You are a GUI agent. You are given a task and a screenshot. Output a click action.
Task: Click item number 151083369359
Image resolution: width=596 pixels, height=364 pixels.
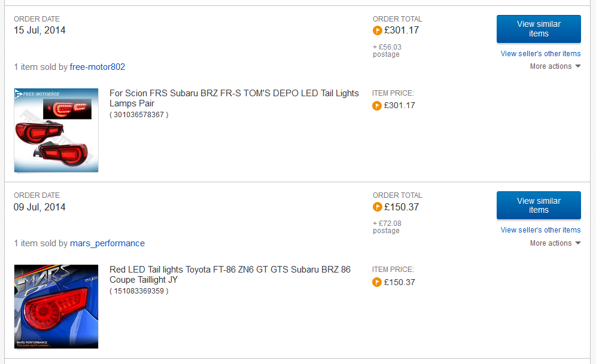point(139,291)
